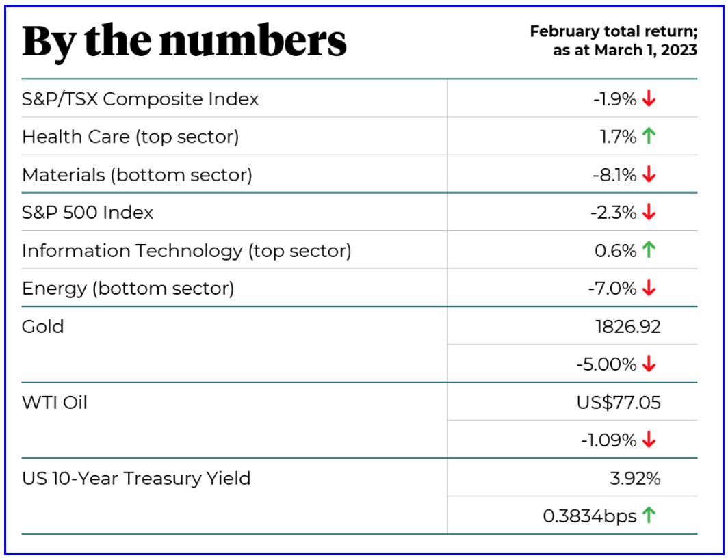
Task: Click the green up arrow beside 1.7%
Action: 649,137
